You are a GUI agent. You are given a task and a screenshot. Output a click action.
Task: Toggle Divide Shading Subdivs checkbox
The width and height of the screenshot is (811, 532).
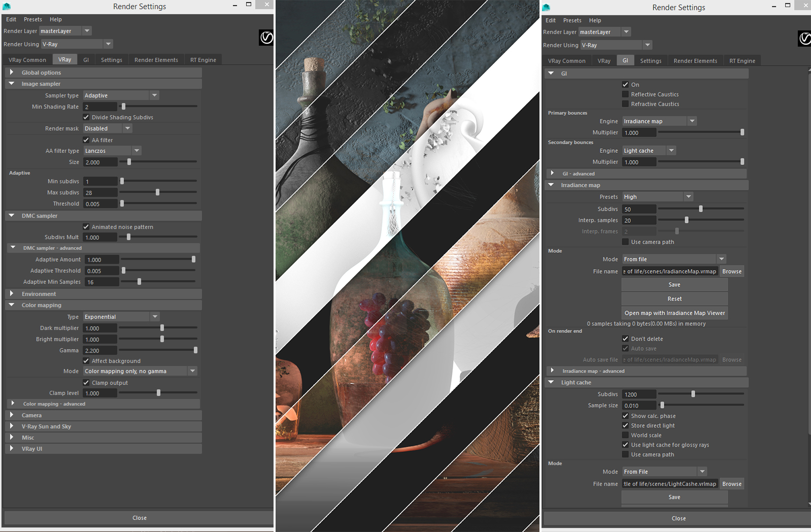[86, 117]
